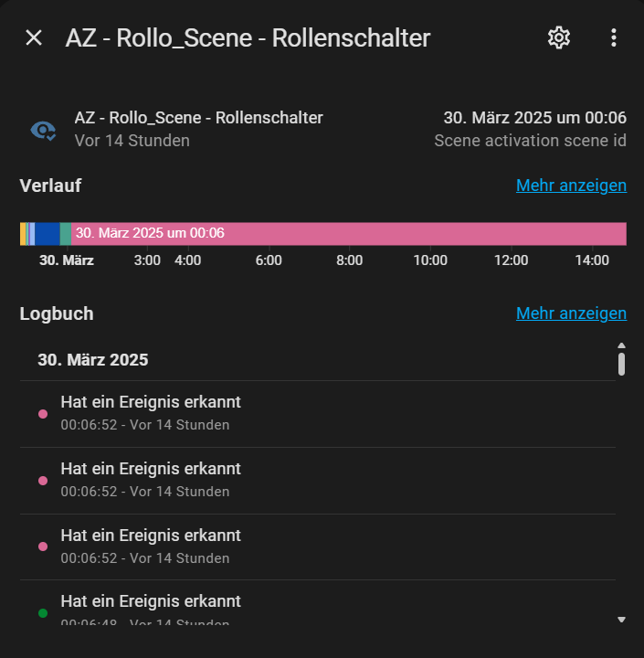The image size is (644, 658).
Task: Close the Rollenschalter dialog
Action: pos(34,37)
